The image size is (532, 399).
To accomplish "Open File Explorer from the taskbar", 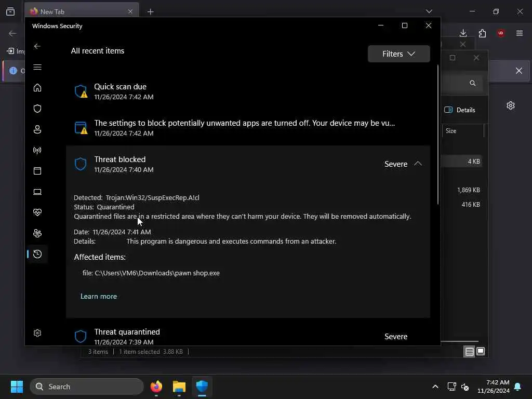I will tap(179, 387).
